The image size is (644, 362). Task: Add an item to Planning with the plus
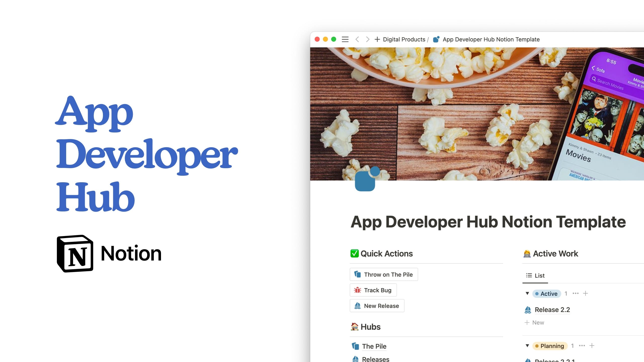tap(592, 346)
